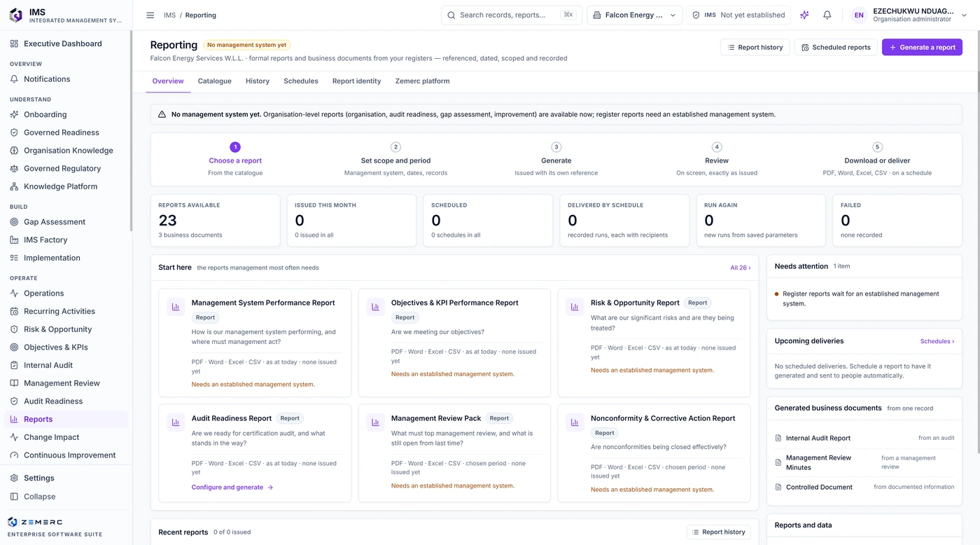This screenshot has height=545, width=980.
Task: Click Management Review Minutes document row
Action: 864,462
